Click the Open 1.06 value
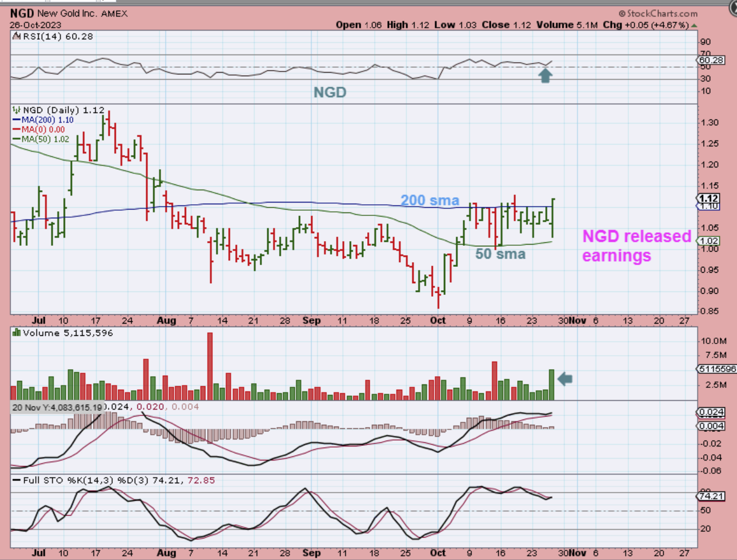Image resolution: width=737 pixels, height=560 pixels. (359, 25)
